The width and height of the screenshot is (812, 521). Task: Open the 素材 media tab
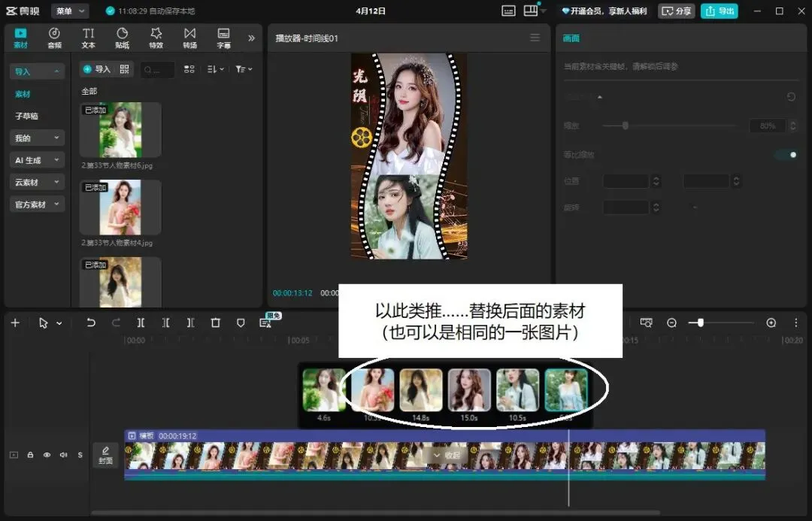click(21, 38)
